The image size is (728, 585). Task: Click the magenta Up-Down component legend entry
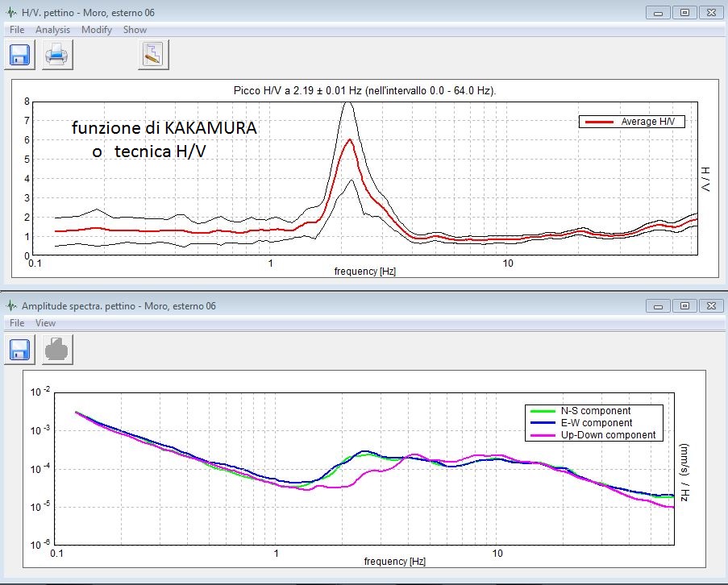[x=593, y=435]
